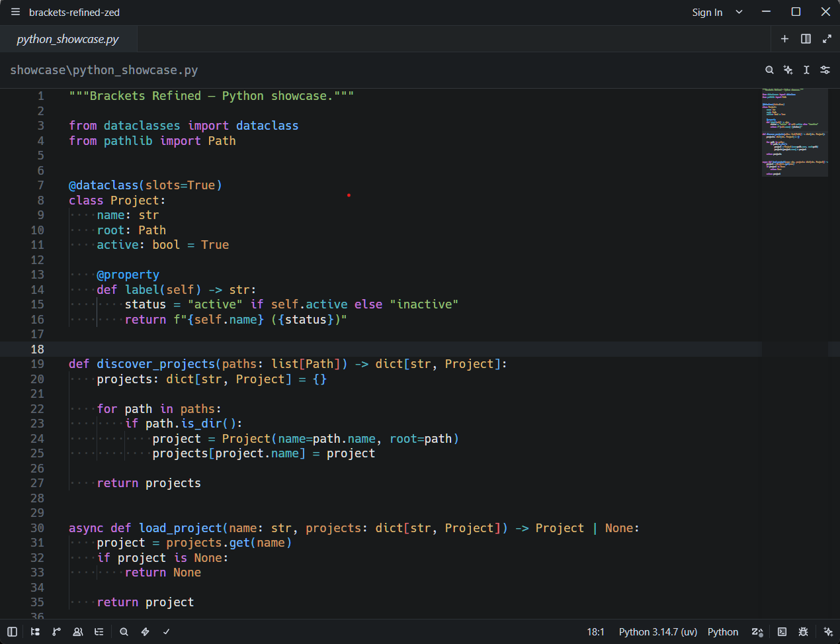This screenshot has width=840, height=644.
Task: Open the terminal panel icon
Action: pos(782,631)
